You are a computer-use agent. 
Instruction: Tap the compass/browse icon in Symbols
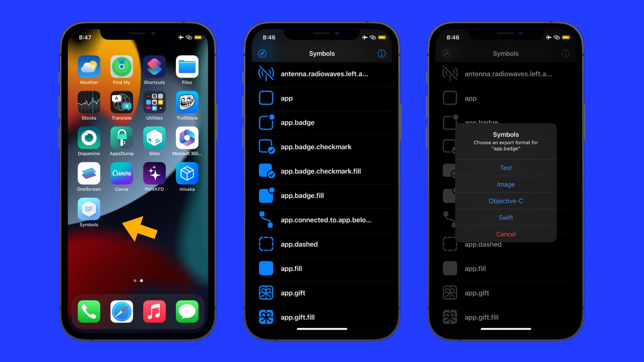point(263,52)
